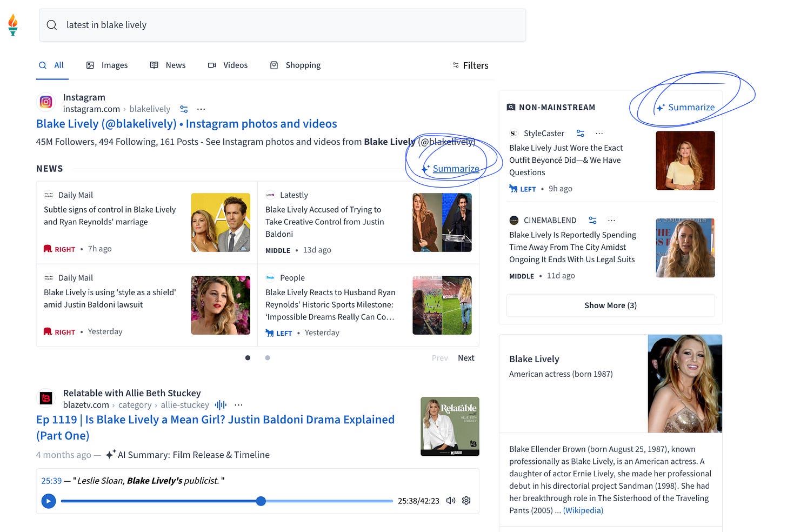Image resolution: width=787 pixels, height=532 pixels.
Task: Click the volume speaker icon in player
Action: click(450, 501)
